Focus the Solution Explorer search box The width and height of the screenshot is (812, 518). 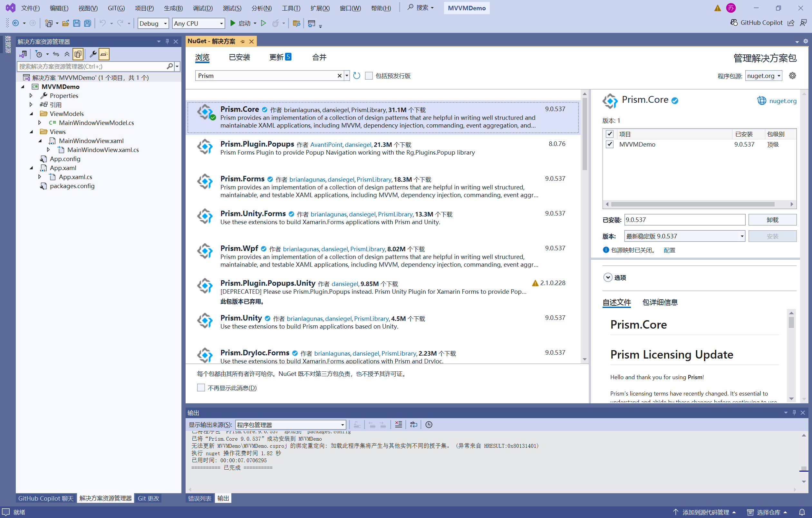click(91, 66)
